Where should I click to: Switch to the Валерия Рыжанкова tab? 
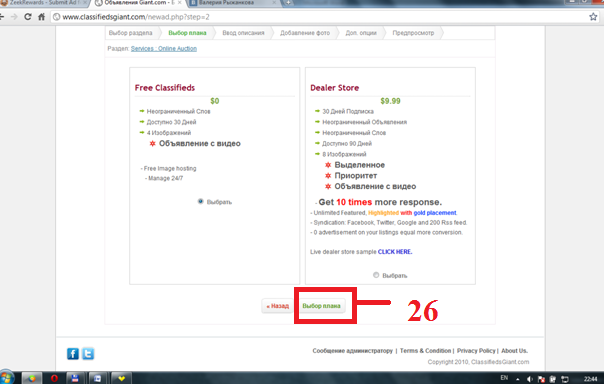coord(231,3)
